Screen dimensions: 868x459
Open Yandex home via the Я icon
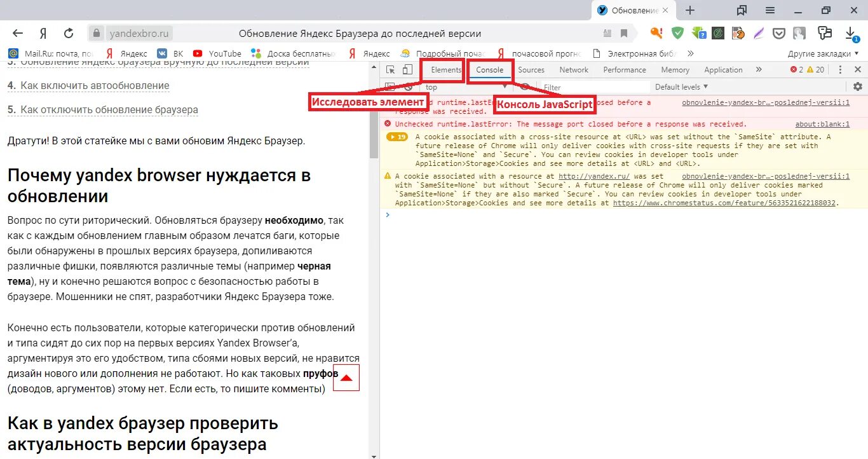(x=43, y=33)
